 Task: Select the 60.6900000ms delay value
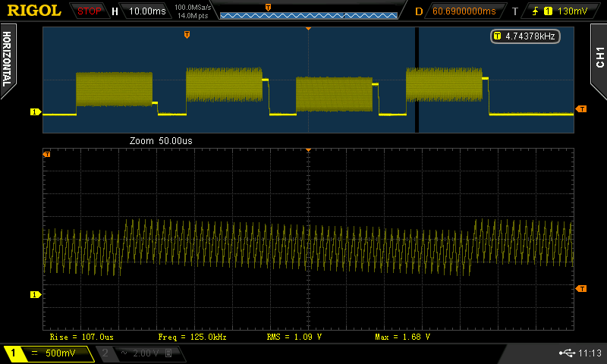tap(464, 11)
